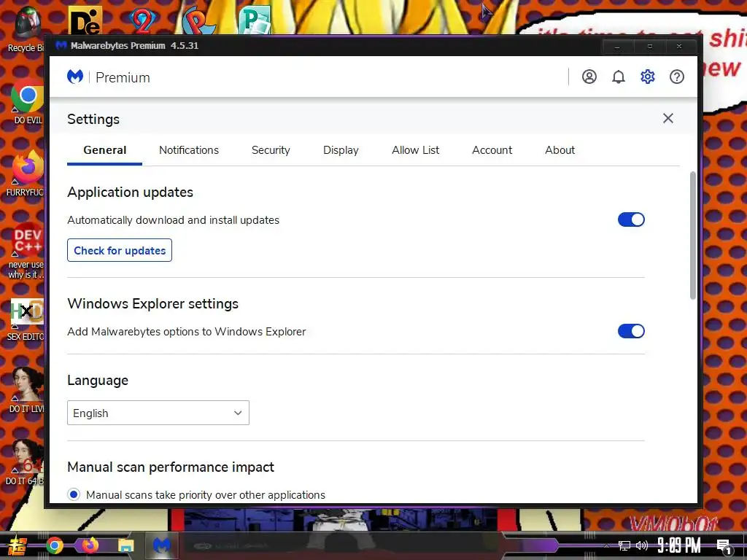747x560 pixels.
Task: Click the settings vertical scrollbar thumb
Action: [x=693, y=236]
